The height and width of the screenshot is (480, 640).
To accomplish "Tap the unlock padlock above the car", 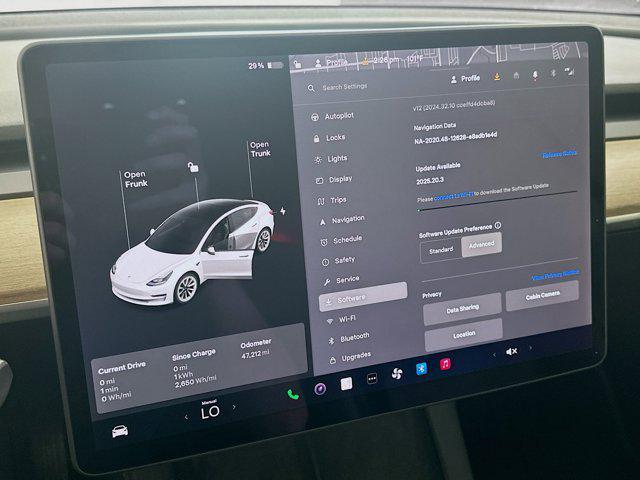I will tap(193, 167).
